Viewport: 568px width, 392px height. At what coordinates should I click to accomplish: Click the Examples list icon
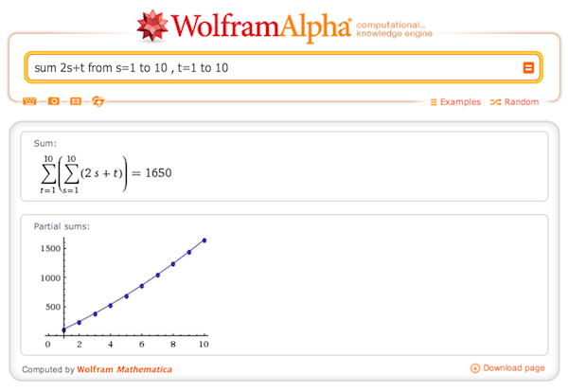pos(434,102)
